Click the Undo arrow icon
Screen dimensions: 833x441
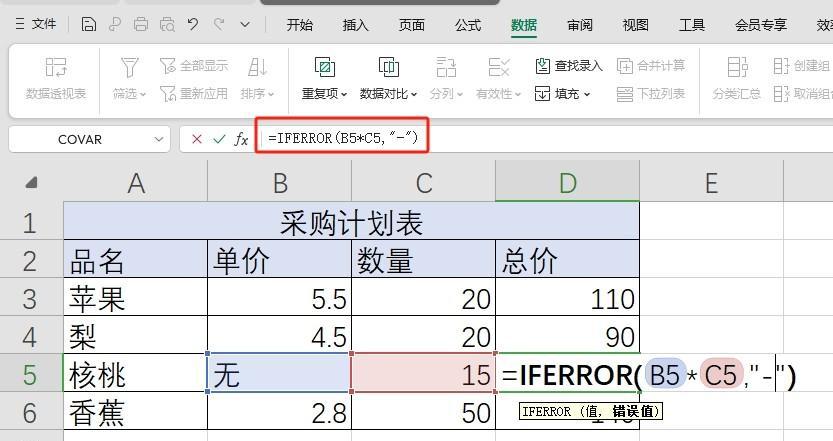click(193, 24)
